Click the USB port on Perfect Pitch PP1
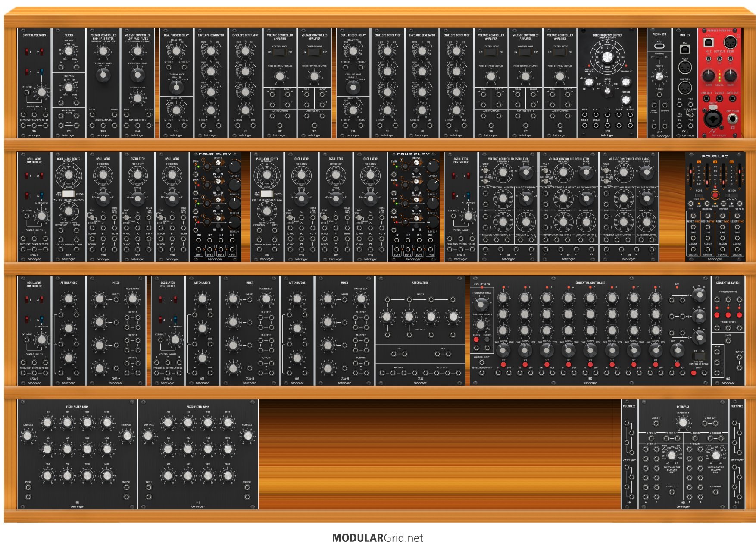 click(709, 42)
